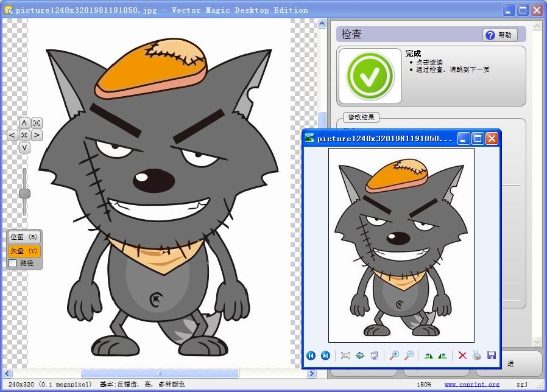Click the next image button in viewer
547x392 pixels.
[325, 355]
